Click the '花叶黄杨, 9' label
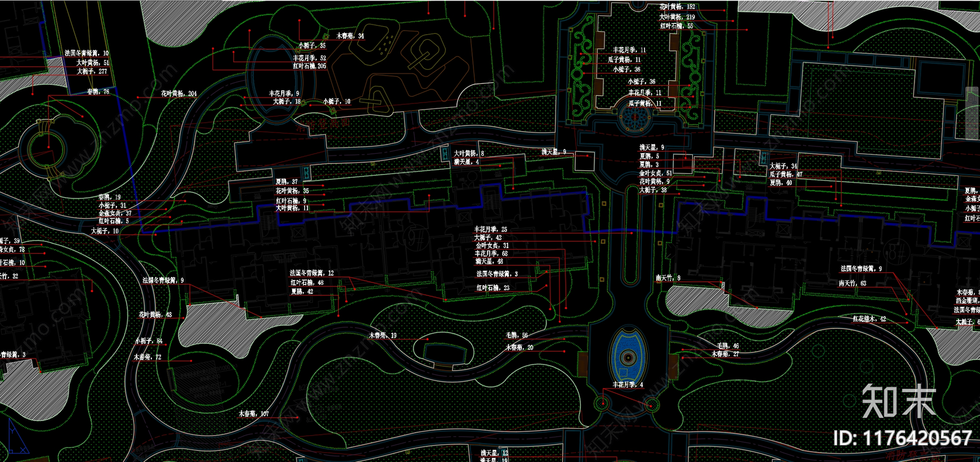This screenshot has height=462, width=980. point(655,181)
